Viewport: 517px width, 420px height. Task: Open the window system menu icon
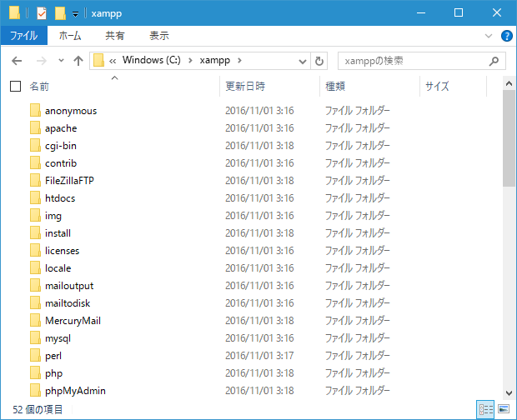click(14, 13)
